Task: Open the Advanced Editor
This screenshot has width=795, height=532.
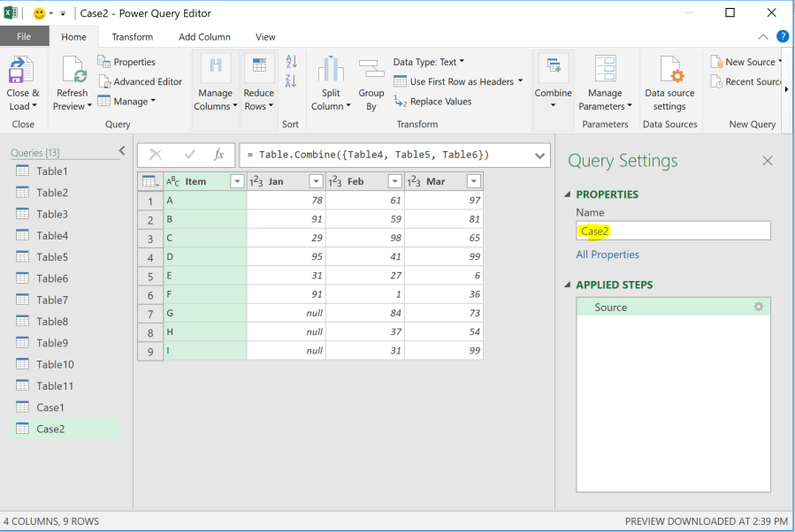Action: pyautogui.click(x=140, y=81)
